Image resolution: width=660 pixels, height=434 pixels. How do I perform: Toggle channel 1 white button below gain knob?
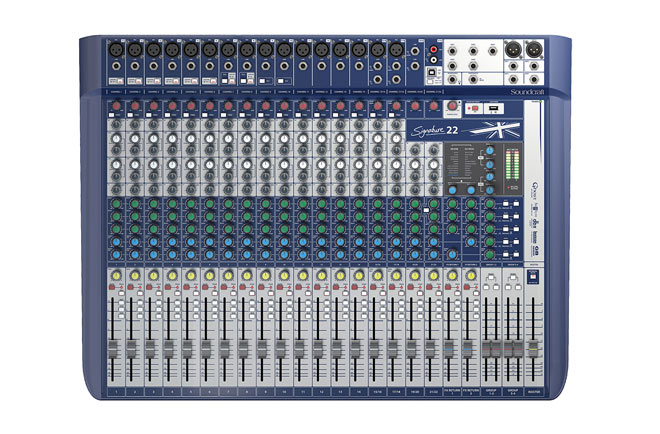coord(112,115)
